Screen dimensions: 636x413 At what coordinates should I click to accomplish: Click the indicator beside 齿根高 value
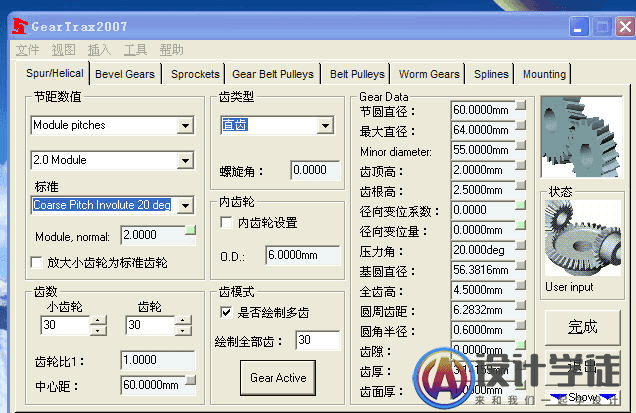point(521,185)
